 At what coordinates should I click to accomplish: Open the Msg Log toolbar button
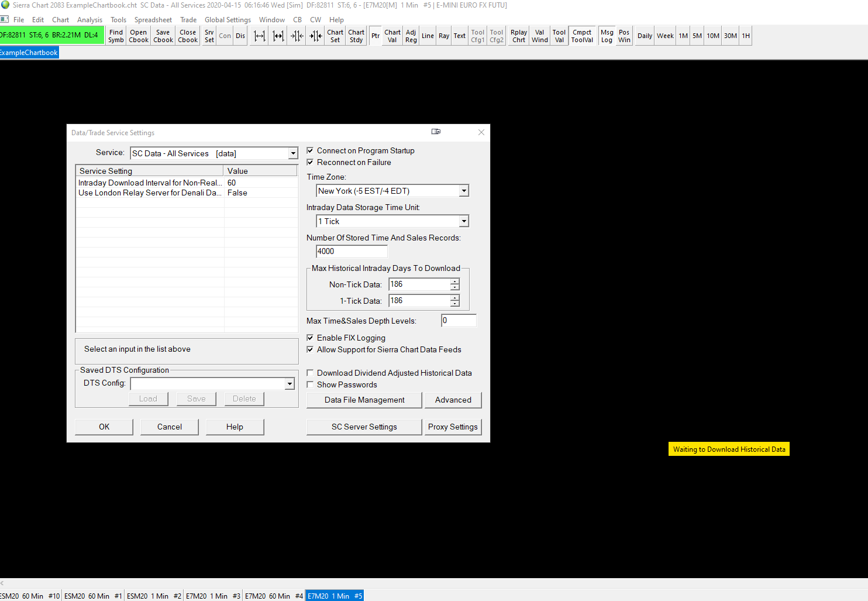(607, 36)
